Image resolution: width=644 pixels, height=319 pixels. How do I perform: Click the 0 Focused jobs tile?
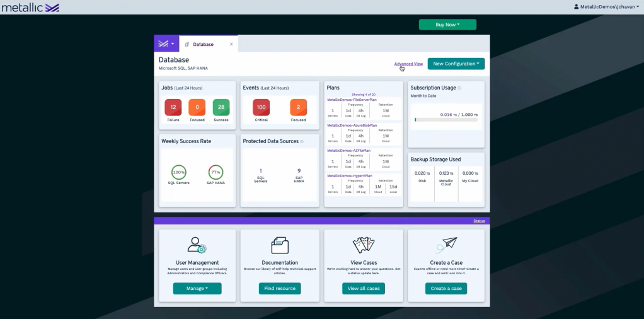click(197, 107)
